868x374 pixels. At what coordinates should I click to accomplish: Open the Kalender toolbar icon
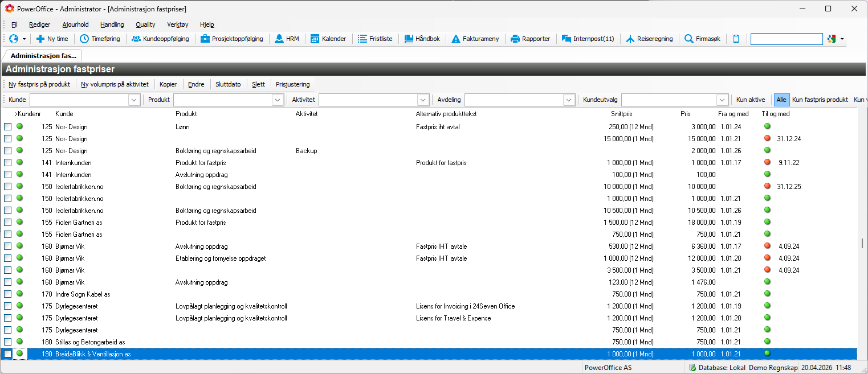pyautogui.click(x=315, y=39)
